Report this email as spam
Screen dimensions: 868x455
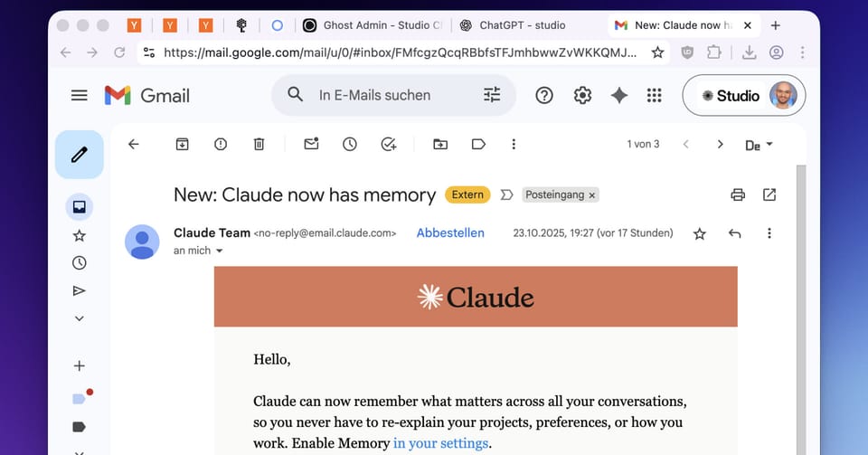221,144
